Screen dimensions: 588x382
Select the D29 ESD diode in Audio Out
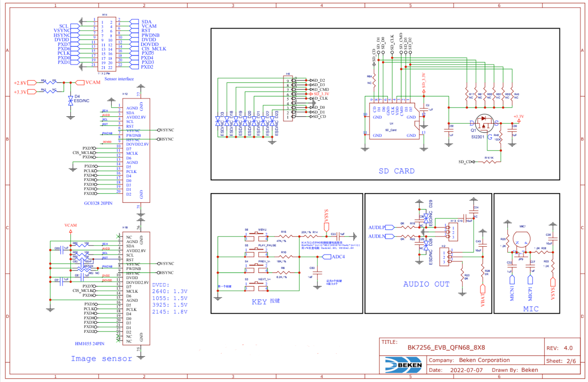coord(426,218)
